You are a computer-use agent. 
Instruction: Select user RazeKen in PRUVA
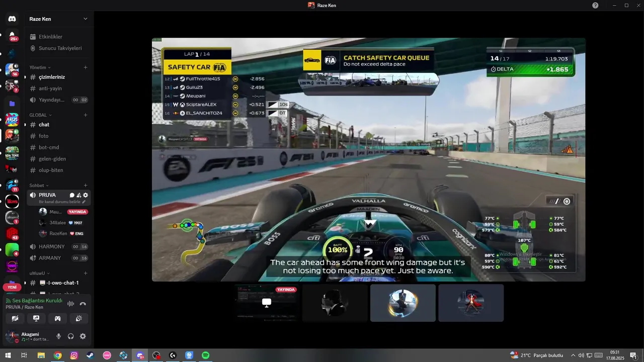point(63,234)
